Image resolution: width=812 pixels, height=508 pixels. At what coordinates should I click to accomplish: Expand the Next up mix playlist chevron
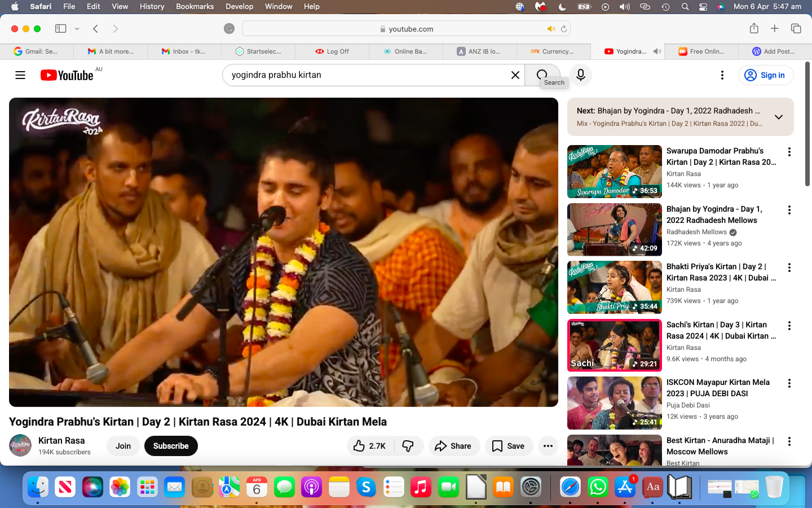tap(778, 117)
